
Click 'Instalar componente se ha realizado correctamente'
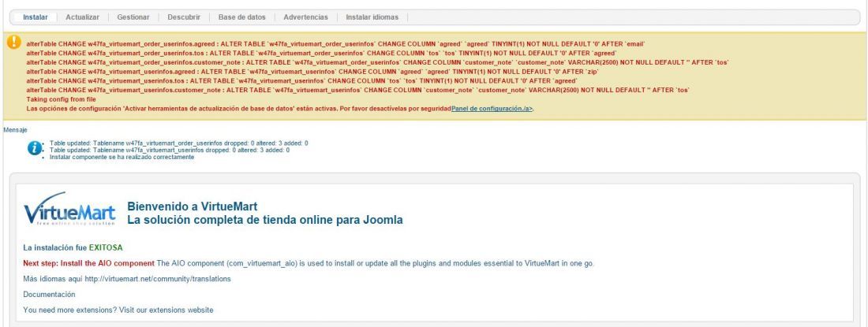point(122,157)
